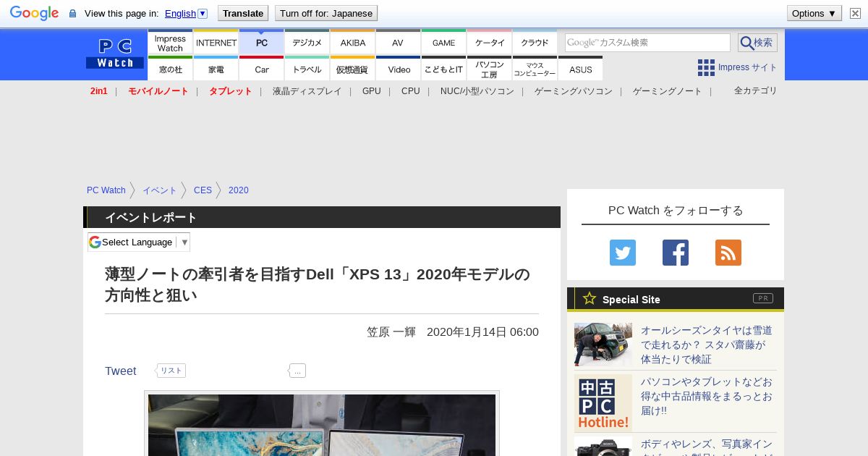
Task: Open the NUC/小型パソコン category link
Action: [x=477, y=91]
